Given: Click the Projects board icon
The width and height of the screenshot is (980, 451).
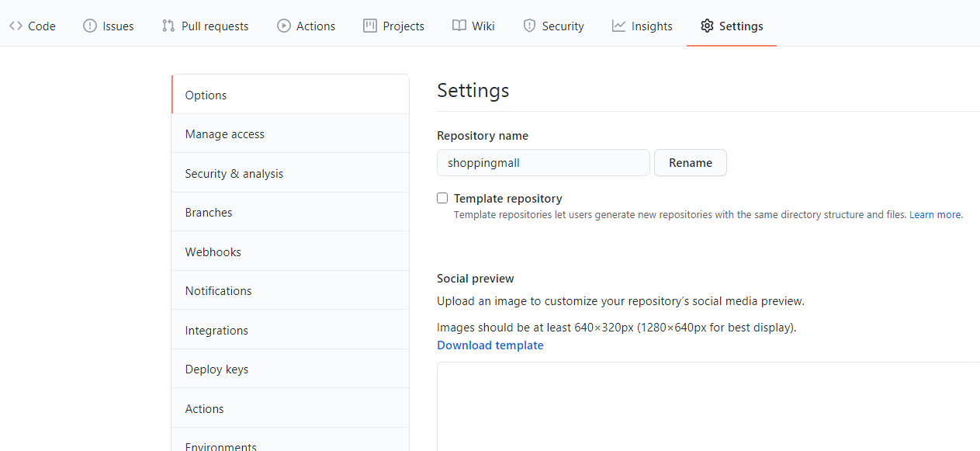Looking at the screenshot, I should (370, 26).
